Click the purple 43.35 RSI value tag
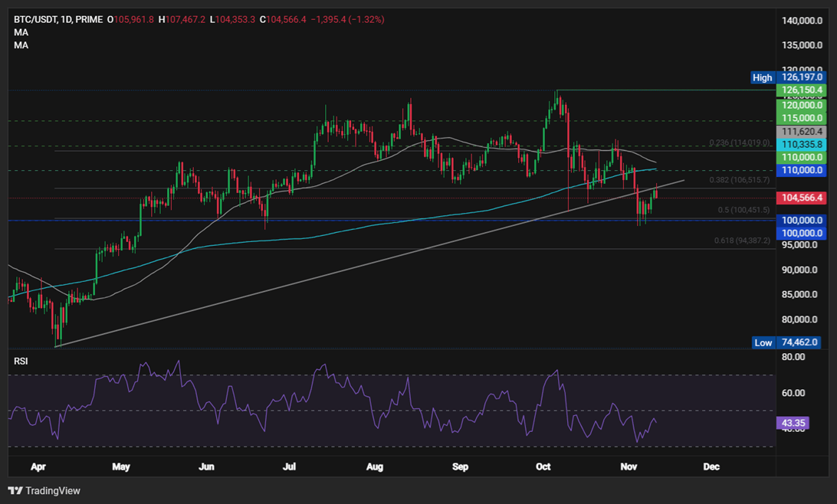Viewport: 837px width, 504px height. coord(792,423)
